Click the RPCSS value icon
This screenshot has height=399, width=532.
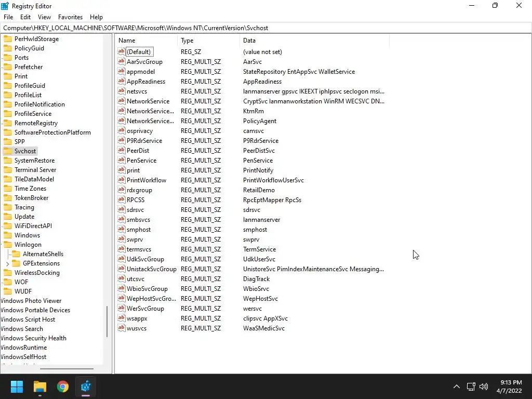[x=122, y=199]
